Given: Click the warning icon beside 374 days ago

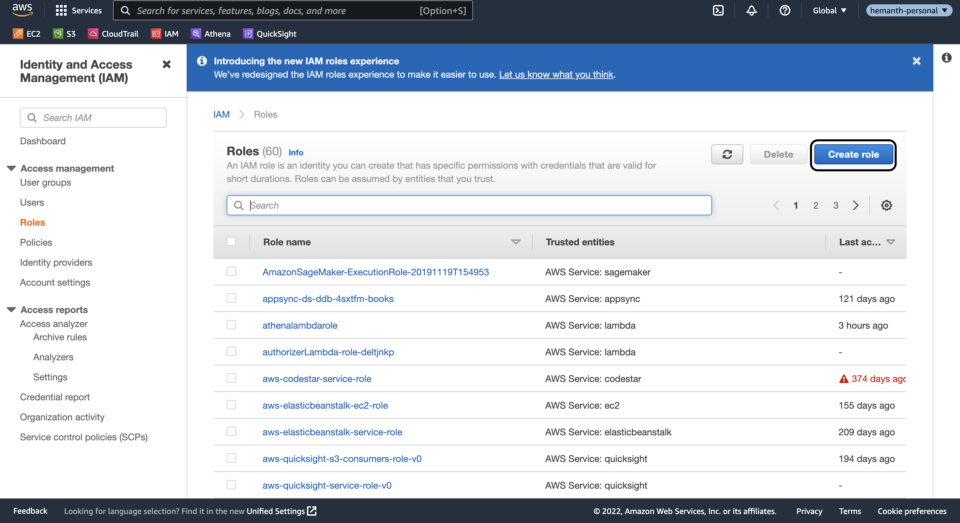Looking at the screenshot, I should 844,379.
